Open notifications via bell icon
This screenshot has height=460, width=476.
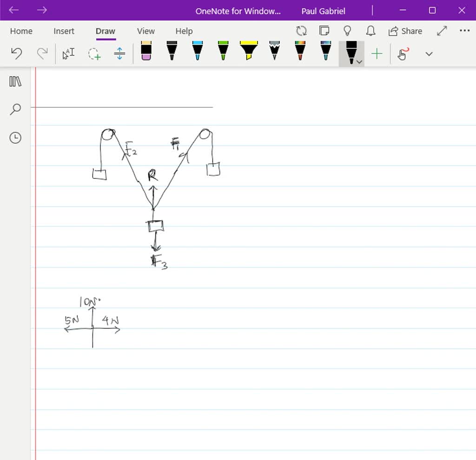pyautogui.click(x=370, y=30)
